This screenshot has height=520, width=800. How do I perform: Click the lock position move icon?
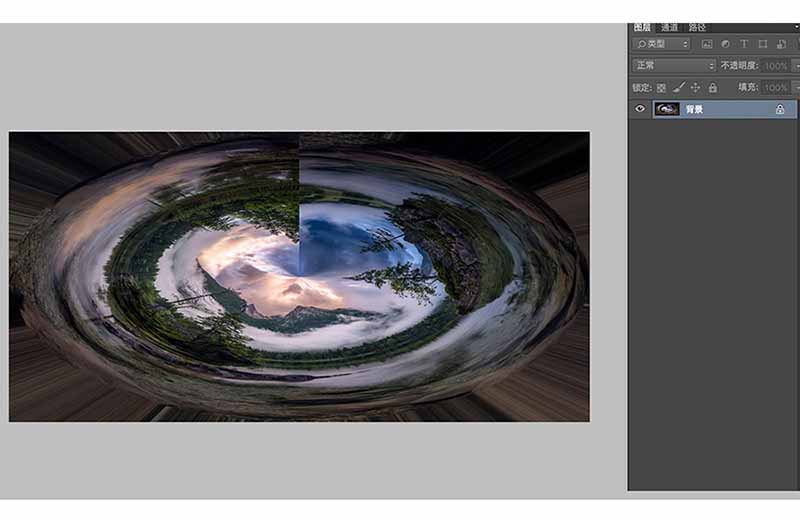tap(695, 88)
